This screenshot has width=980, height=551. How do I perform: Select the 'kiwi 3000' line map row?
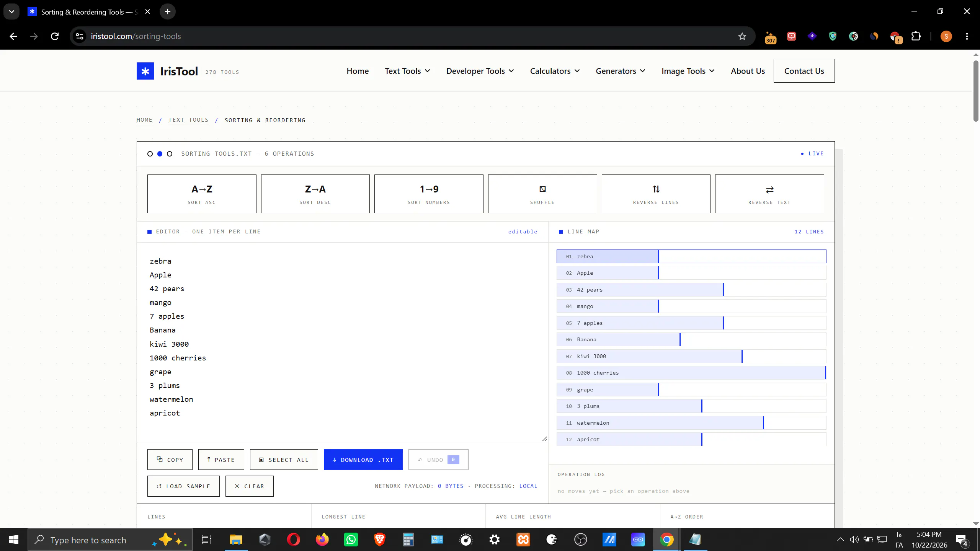click(691, 356)
